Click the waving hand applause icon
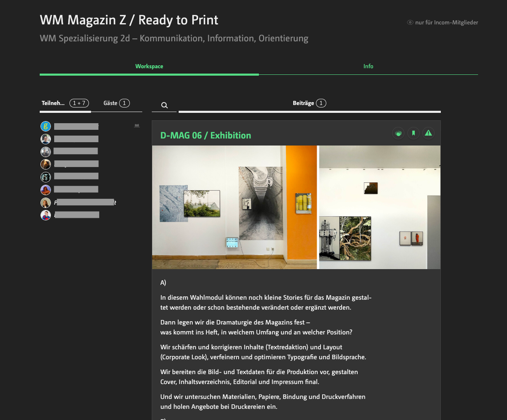Screen dimensions: 507x420 click(398, 133)
